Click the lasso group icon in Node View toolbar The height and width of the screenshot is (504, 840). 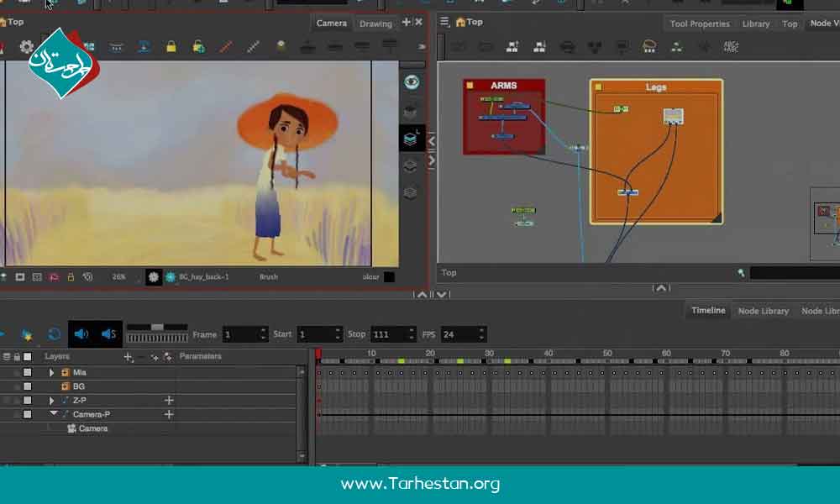pyautogui.click(x=648, y=47)
